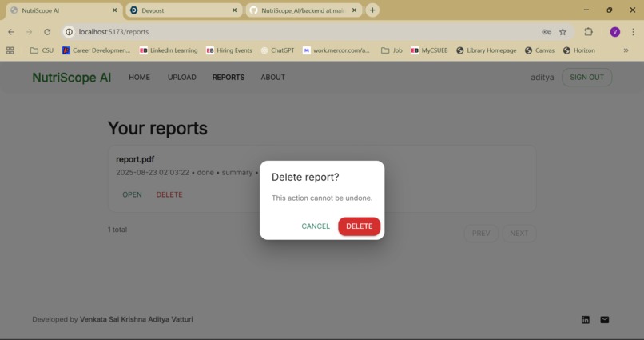The image size is (644, 340).
Task: Open Hiring Events bookmark
Action: coord(229,50)
